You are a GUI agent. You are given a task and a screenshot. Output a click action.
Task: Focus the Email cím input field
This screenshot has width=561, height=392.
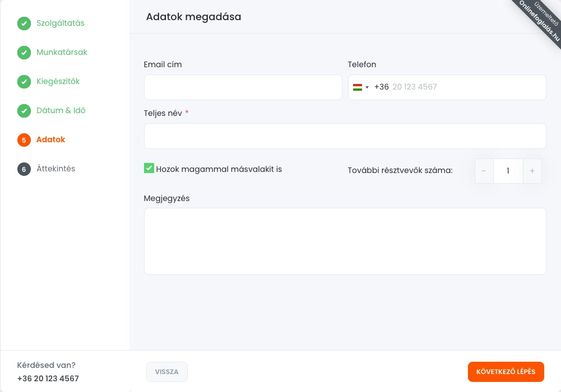pos(243,87)
